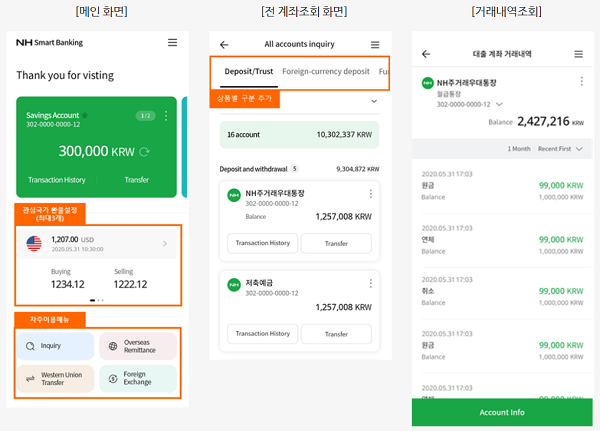The width and height of the screenshot is (600, 431).
Task: Tap the Foreign Exchange quick menu tile
Action: [138, 378]
